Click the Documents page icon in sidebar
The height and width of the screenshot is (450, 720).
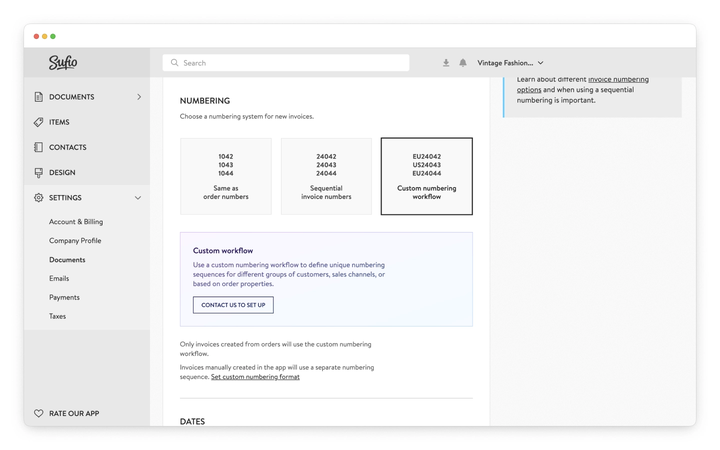coord(39,97)
